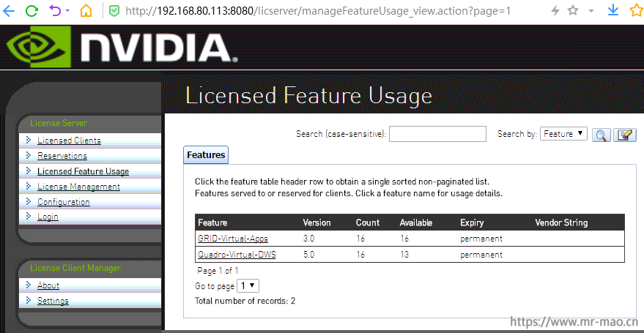Click the browser back arrow
Viewport: 644px width, 333px height.
[9, 11]
